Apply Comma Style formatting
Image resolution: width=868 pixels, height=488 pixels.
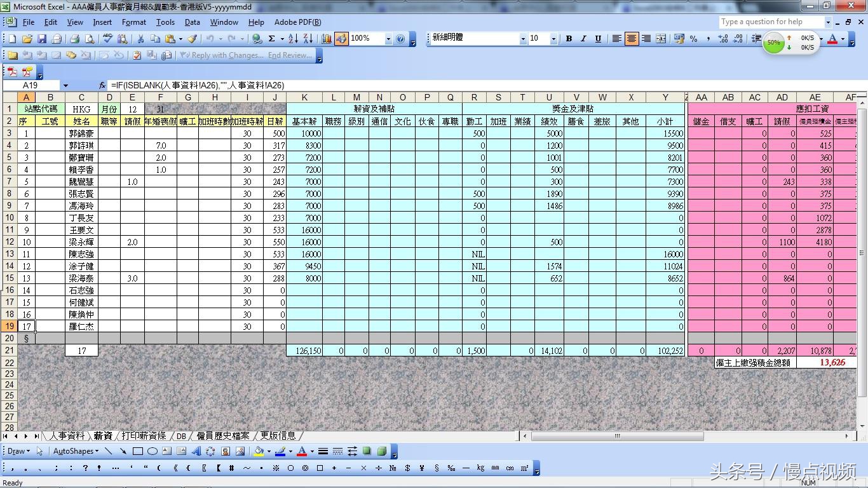[708, 39]
